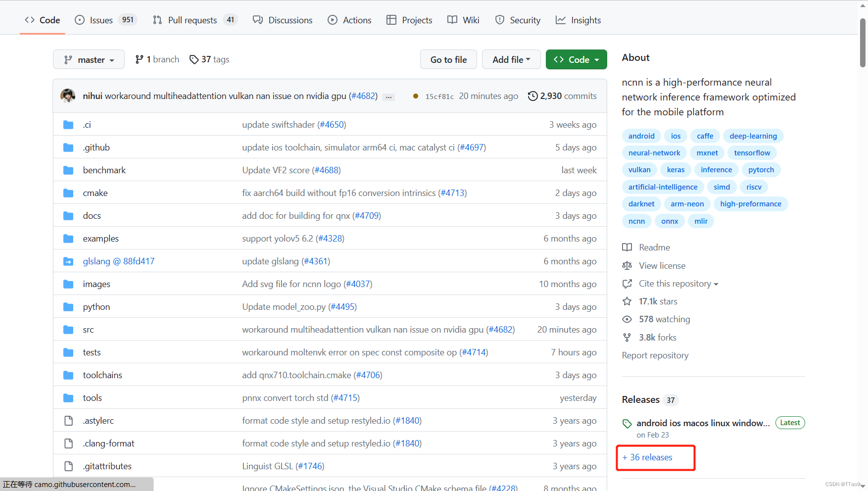Click the .github folder icon
868x491 pixels.
pos(68,147)
